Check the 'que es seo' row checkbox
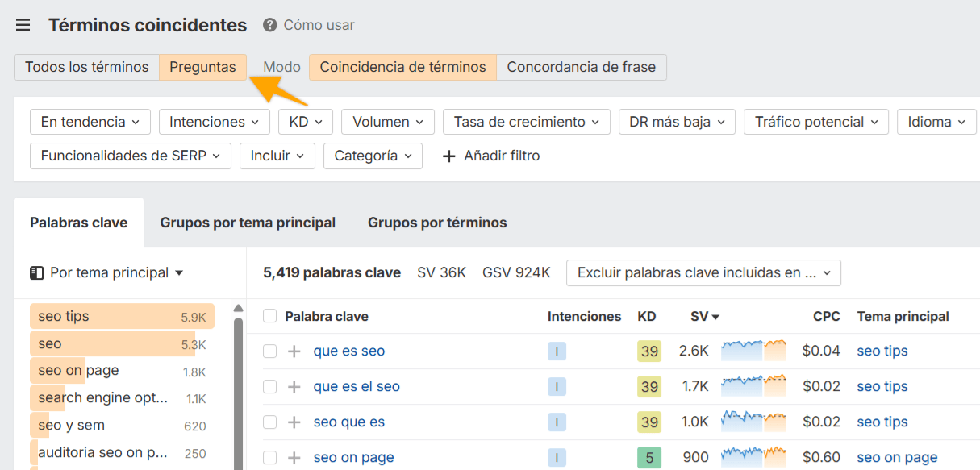 point(270,351)
